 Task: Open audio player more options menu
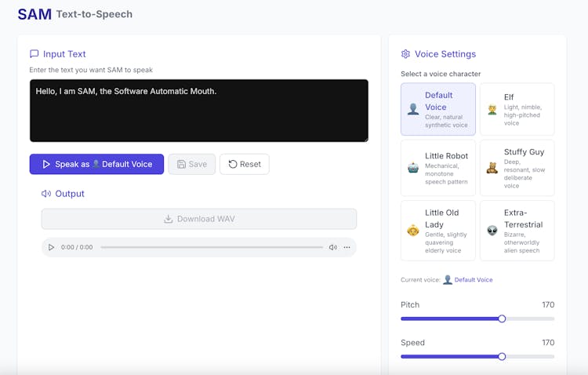coord(347,247)
